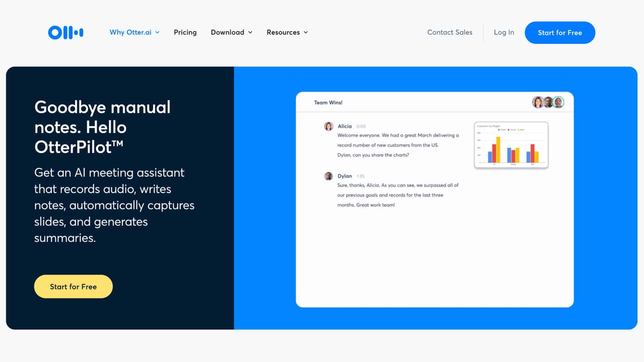Click 'Dylan, can you share the charts?' line
Image resolution: width=644 pixels, height=362 pixels.
pyautogui.click(x=373, y=155)
